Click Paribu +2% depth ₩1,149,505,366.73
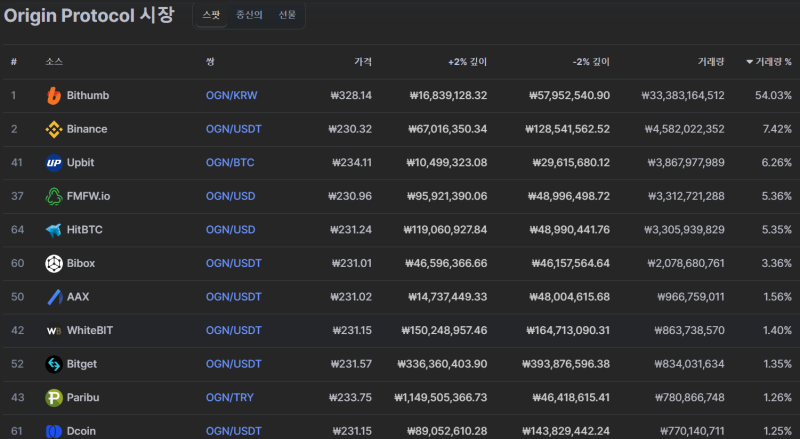Image resolution: width=800 pixels, height=439 pixels. tap(441, 398)
